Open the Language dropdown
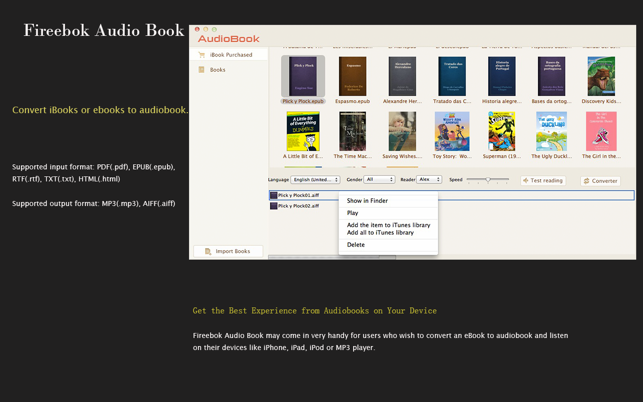This screenshot has width=643, height=402. point(315,180)
